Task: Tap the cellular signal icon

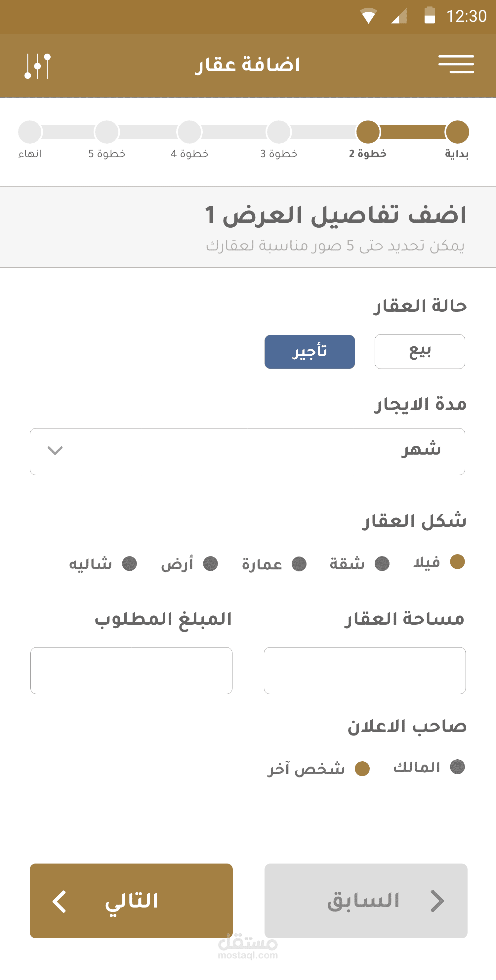Action: point(399,16)
